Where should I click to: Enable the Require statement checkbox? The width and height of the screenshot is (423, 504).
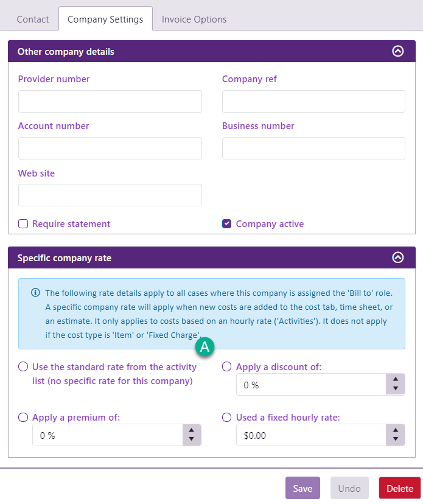click(x=23, y=223)
